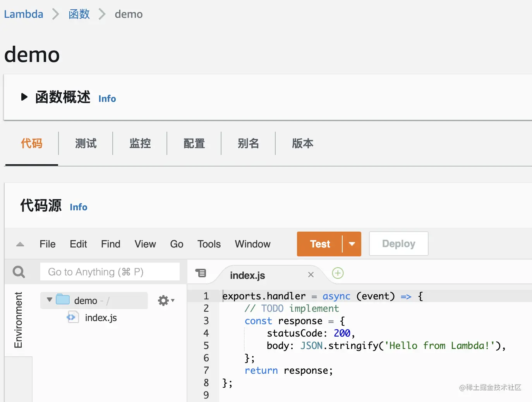The image size is (532, 402).
Task: Close the index.js editor tab
Action: [311, 275]
